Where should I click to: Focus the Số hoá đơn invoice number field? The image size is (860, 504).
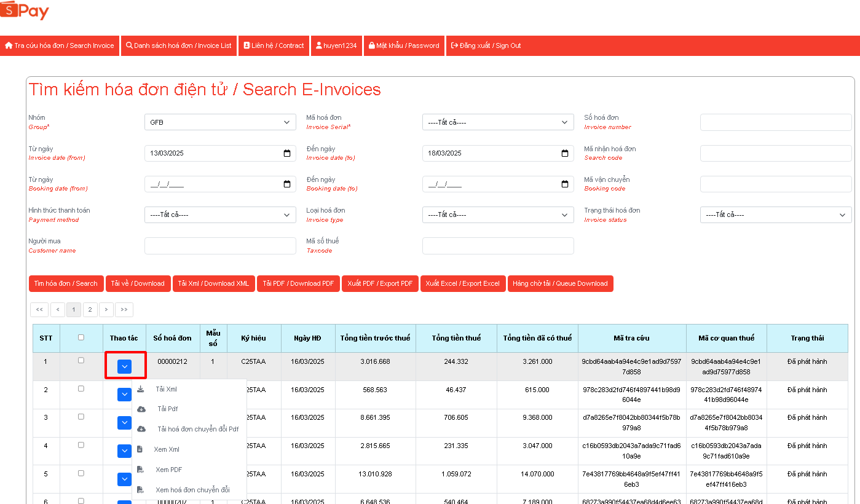pos(775,122)
